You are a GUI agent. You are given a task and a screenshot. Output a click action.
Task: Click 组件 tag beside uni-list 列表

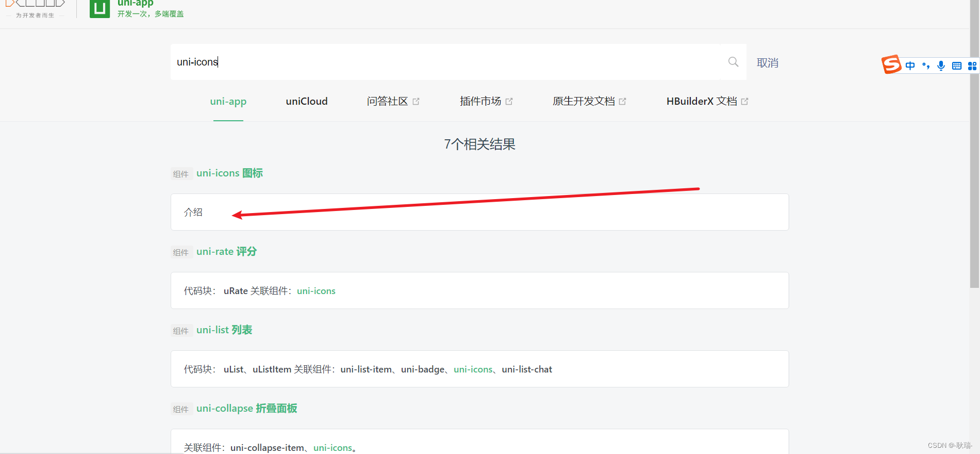[181, 331]
